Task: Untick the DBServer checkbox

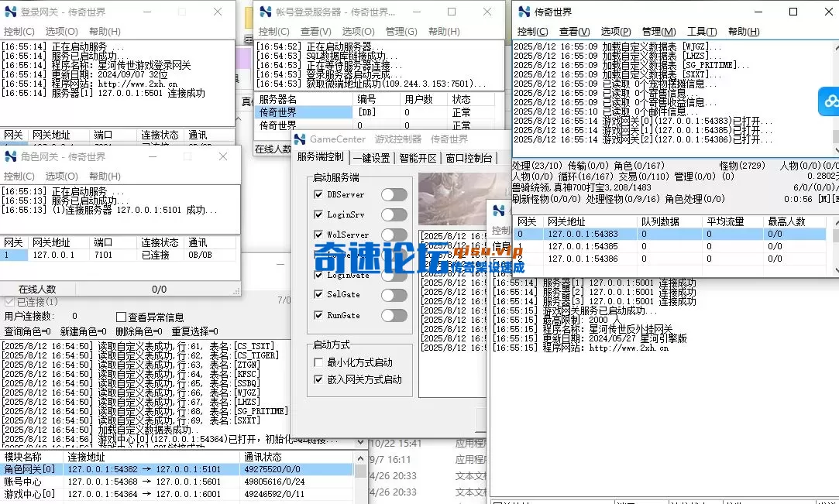Action: (x=318, y=194)
